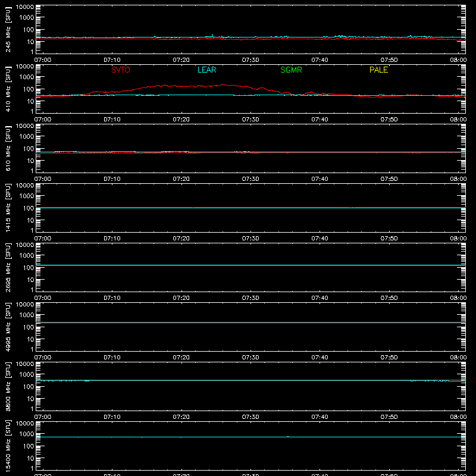Click the 07:10 tick label under 2695 MHz panel
Viewport: 476px width, 476px height.
coord(112,298)
